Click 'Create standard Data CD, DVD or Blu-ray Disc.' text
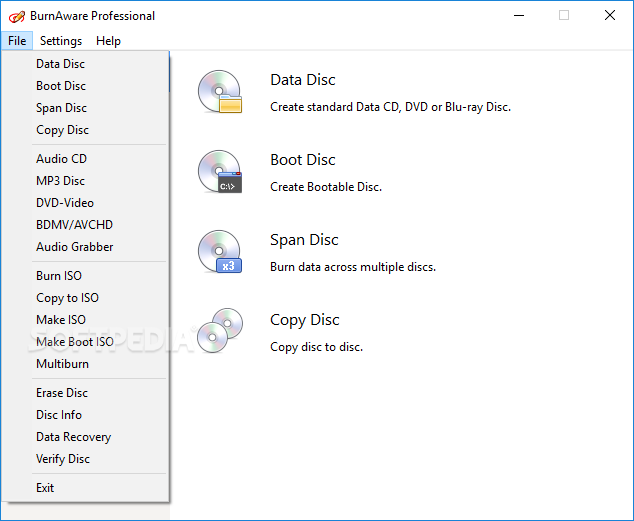634x521 pixels. tap(391, 107)
